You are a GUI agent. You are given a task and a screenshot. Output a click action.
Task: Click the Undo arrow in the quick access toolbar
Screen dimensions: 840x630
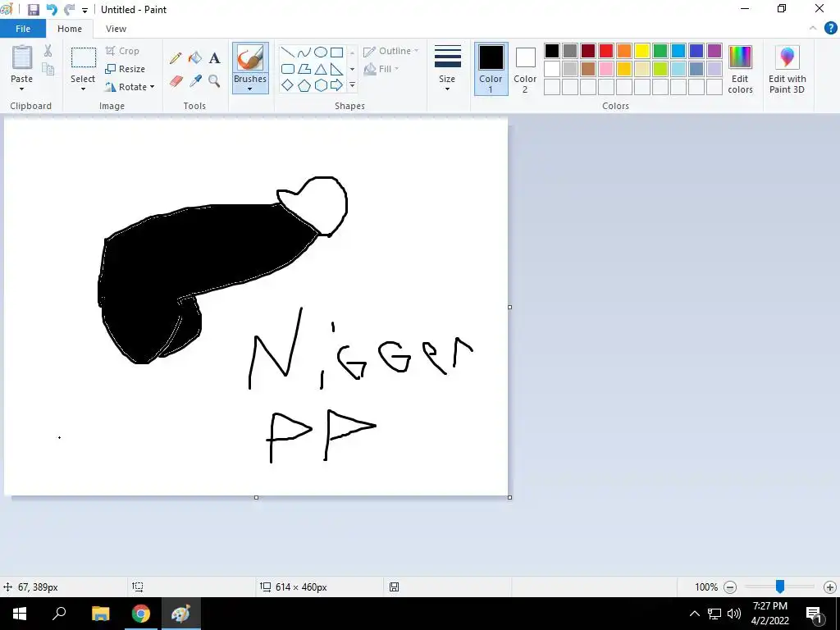(x=52, y=10)
